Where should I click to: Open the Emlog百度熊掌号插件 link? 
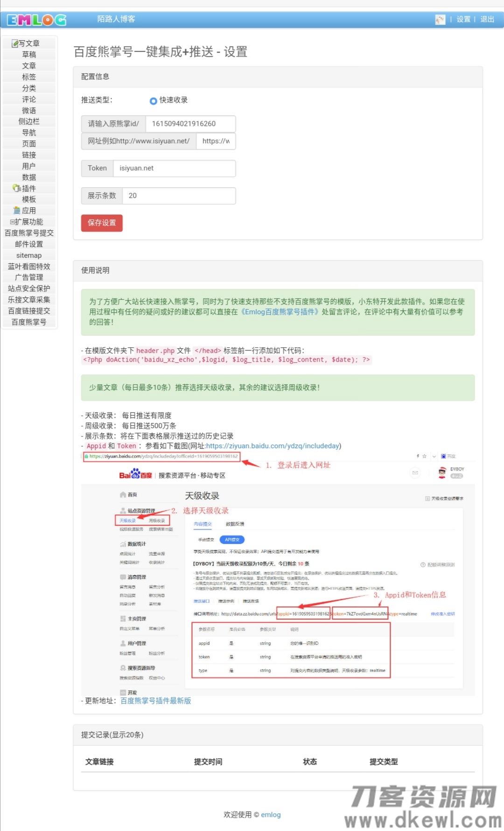(280, 312)
